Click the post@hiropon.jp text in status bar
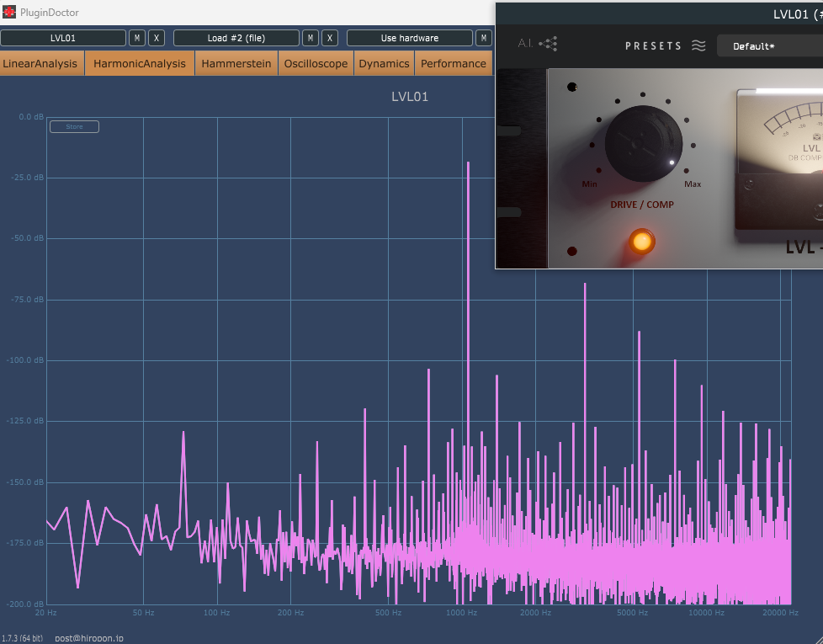Viewport: 823px width, 644px height. 89,638
